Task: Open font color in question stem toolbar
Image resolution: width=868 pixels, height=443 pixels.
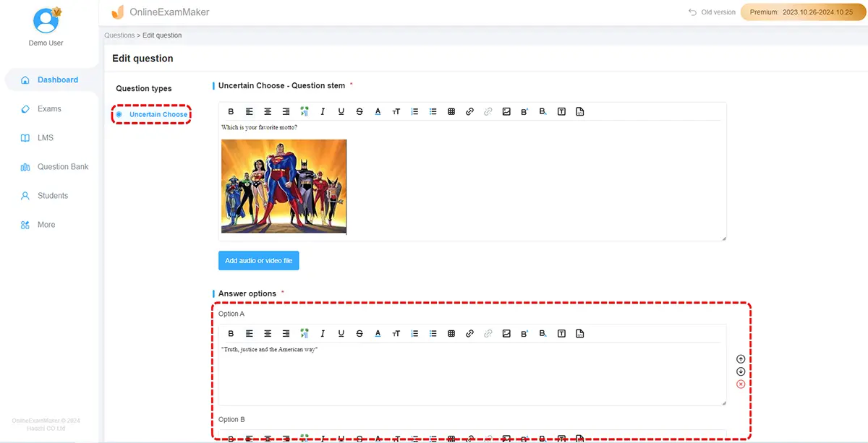Action: [378, 111]
